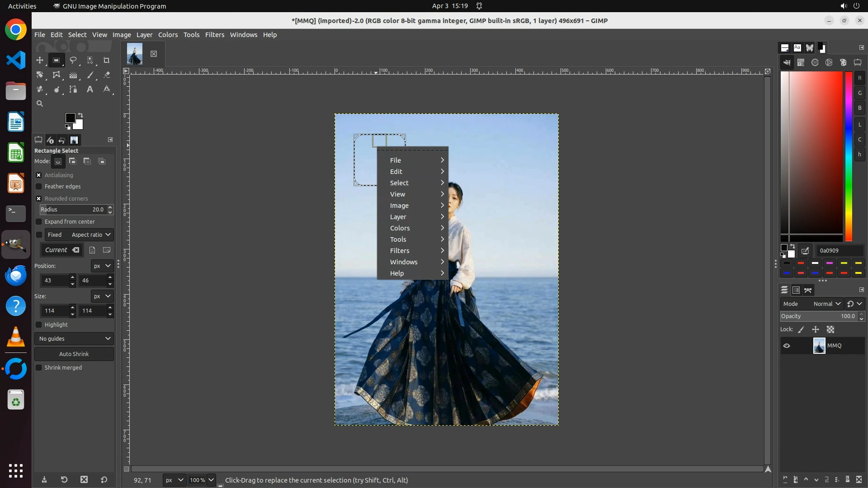Image resolution: width=868 pixels, height=488 pixels.
Task: Select the Crop tool
Action: tap(107, 60)
